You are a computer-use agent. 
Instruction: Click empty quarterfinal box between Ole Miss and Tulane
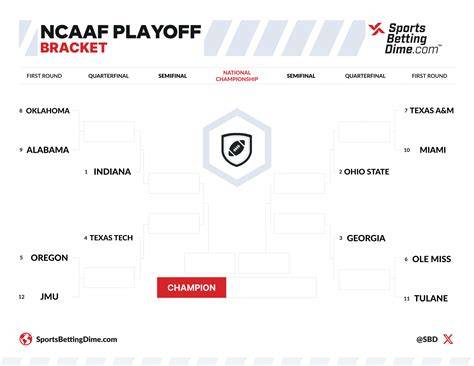(x=364, y=279)
